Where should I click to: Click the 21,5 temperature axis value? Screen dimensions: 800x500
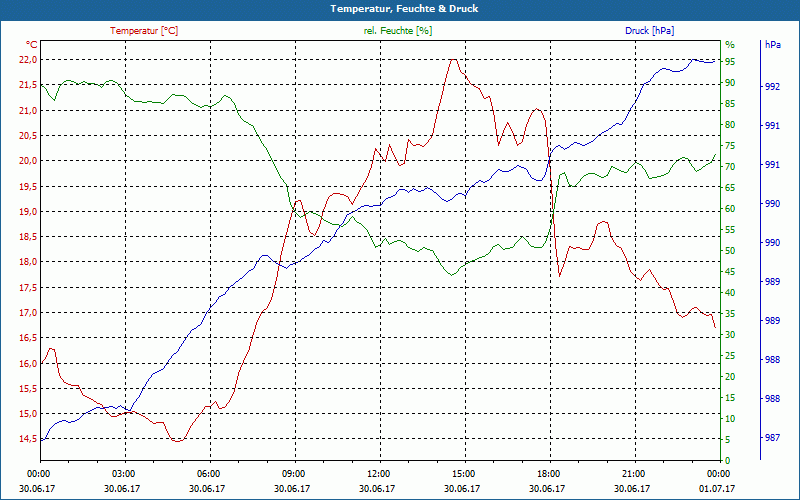click(x=28, y=85)
